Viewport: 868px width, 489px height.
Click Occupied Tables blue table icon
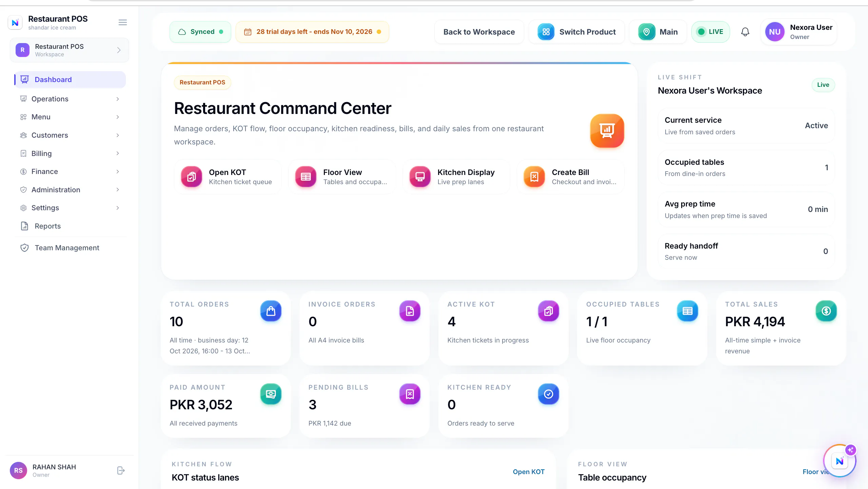(687, 311)
